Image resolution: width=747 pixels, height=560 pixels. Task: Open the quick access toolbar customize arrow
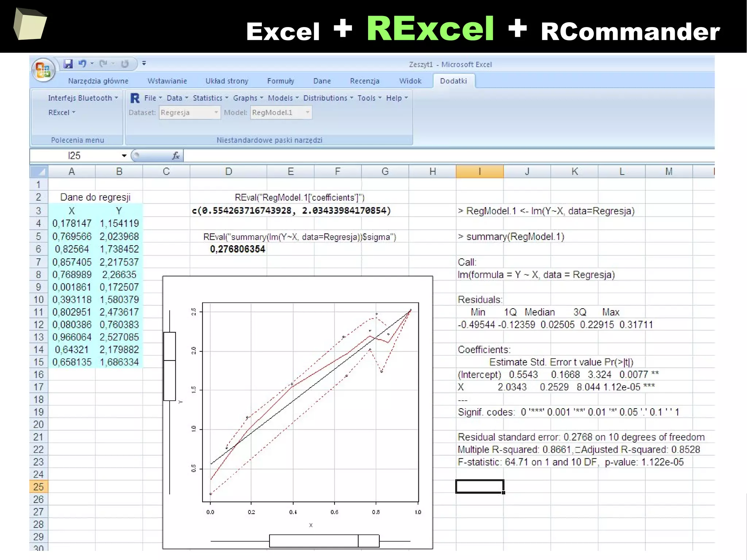144,64
